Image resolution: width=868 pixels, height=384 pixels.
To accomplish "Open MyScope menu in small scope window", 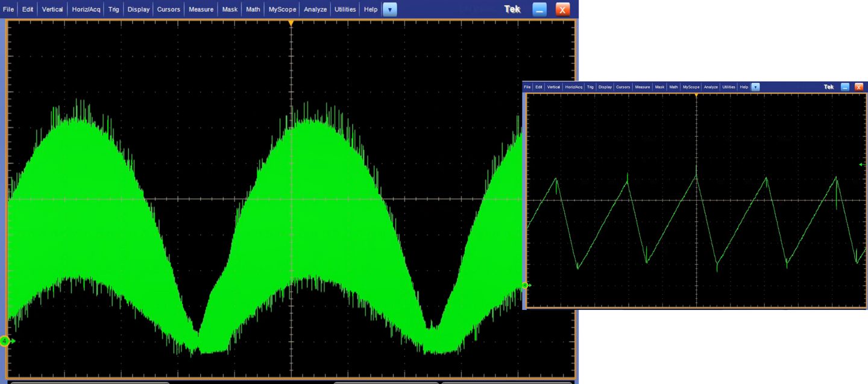I will click(x=691, y=87).
